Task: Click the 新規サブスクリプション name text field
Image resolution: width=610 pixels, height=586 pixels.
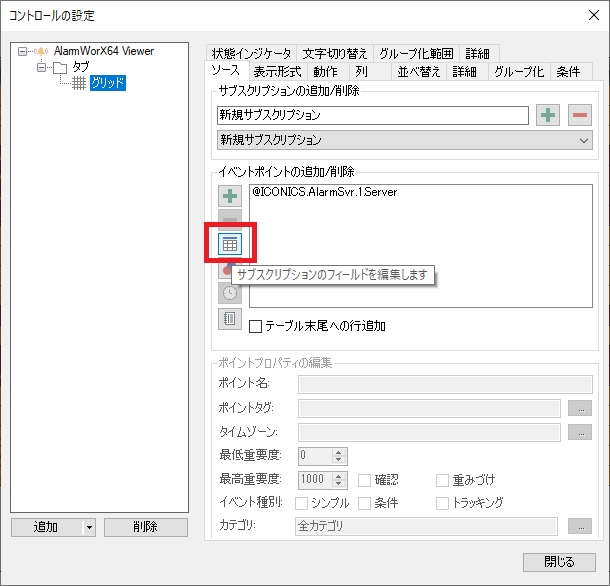Action: click(373, 115)
